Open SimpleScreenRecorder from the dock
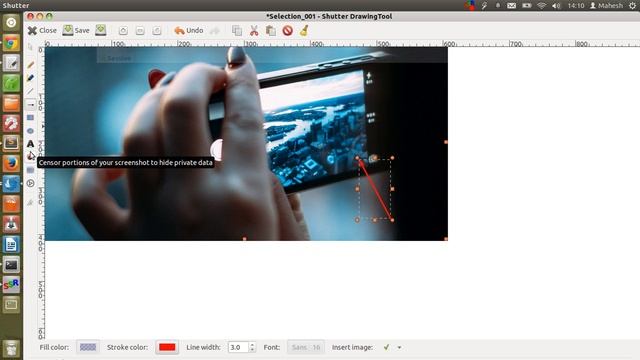This screenshot has width=640, height=360. [x=11, y=284]
